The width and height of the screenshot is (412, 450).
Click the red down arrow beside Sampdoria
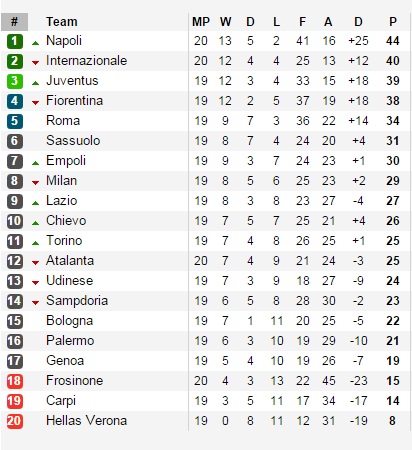tap(35, 303)
